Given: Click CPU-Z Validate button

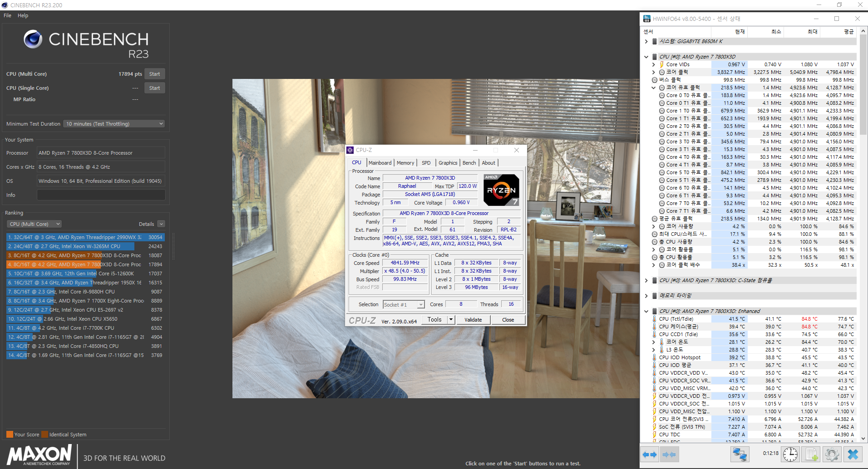Looking at the screenshot, I should click(473, 320).
